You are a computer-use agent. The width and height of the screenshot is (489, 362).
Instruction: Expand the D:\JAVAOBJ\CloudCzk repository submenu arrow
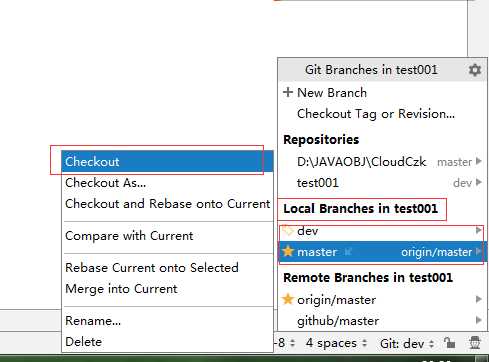pyautogui.click(x=479, y=161)
